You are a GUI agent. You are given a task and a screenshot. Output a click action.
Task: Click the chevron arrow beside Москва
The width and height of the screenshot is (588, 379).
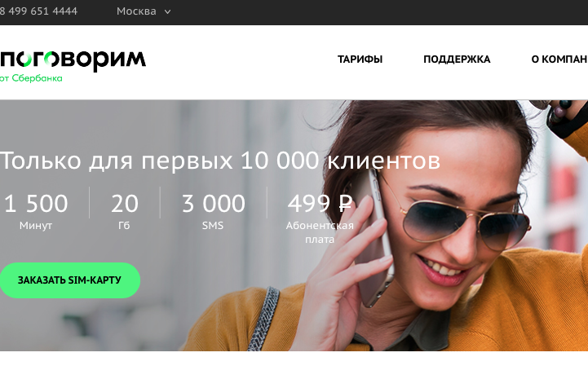click(168, 12)
